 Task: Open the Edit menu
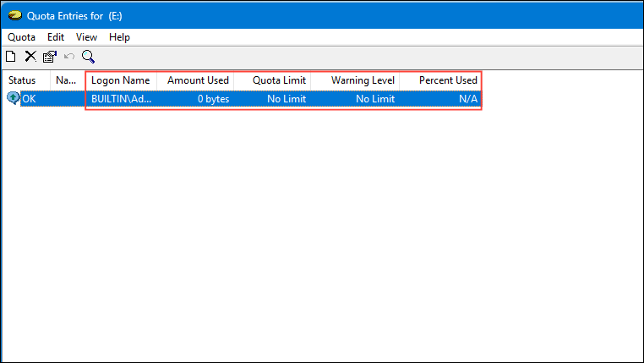(56, 37)
